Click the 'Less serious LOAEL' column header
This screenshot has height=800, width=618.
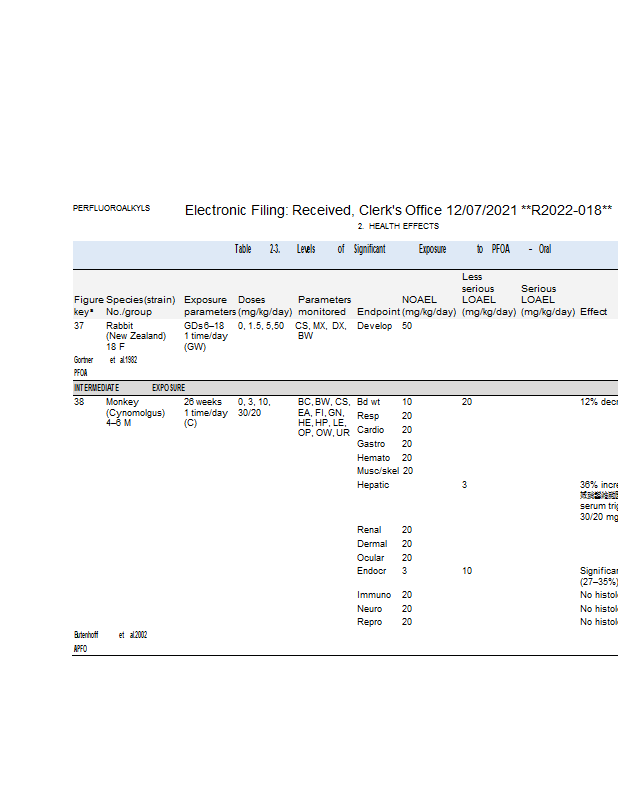(488, 294)
